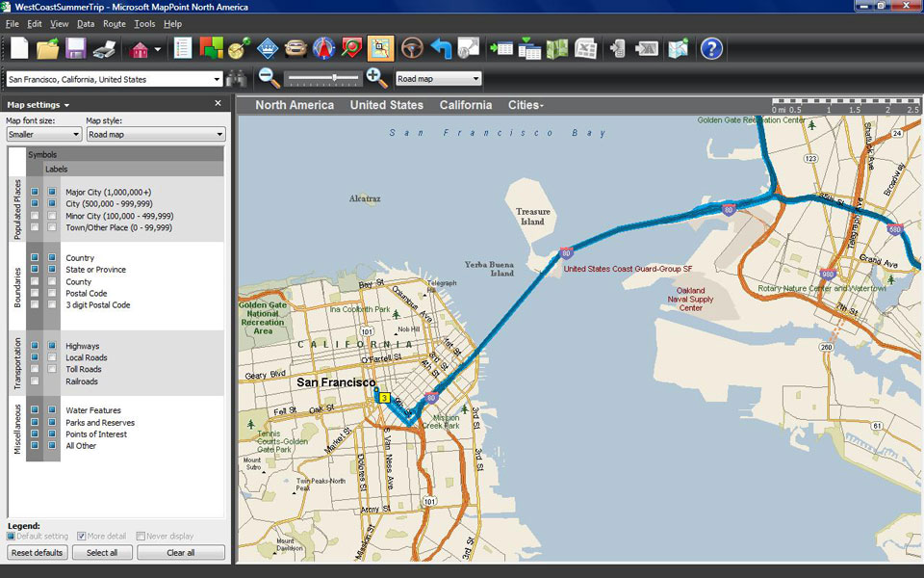The width and height of the screenshot is (924, 578).
Task: Click the Clear all button
Action: (181, 552)
